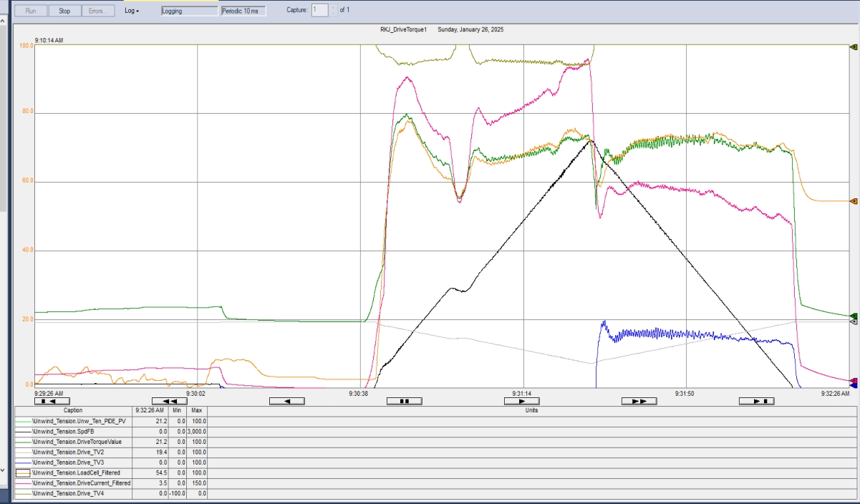Click the green pen marker near 20 on right axis
The width and height of the screenshot is (860, 504).
point(853,316)
